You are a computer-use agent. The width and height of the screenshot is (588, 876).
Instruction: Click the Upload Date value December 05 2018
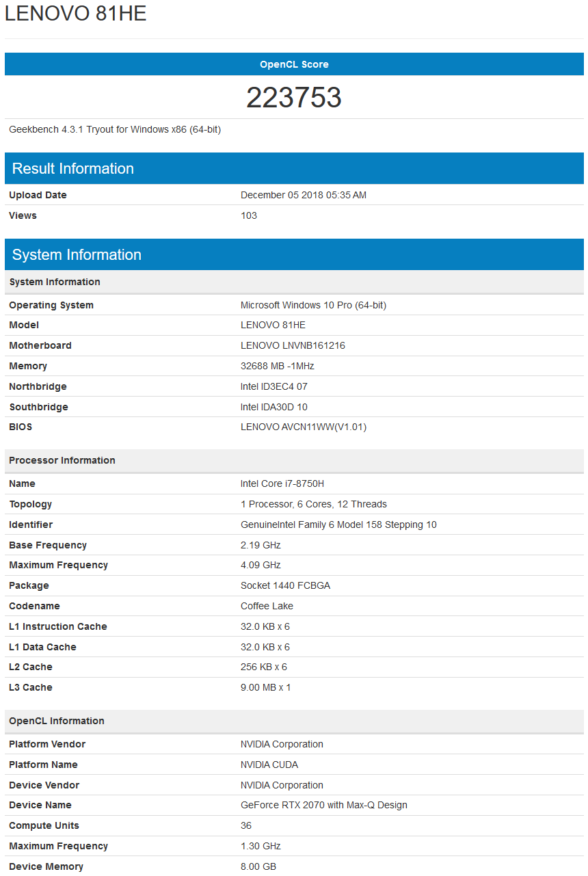pos(304,195)
